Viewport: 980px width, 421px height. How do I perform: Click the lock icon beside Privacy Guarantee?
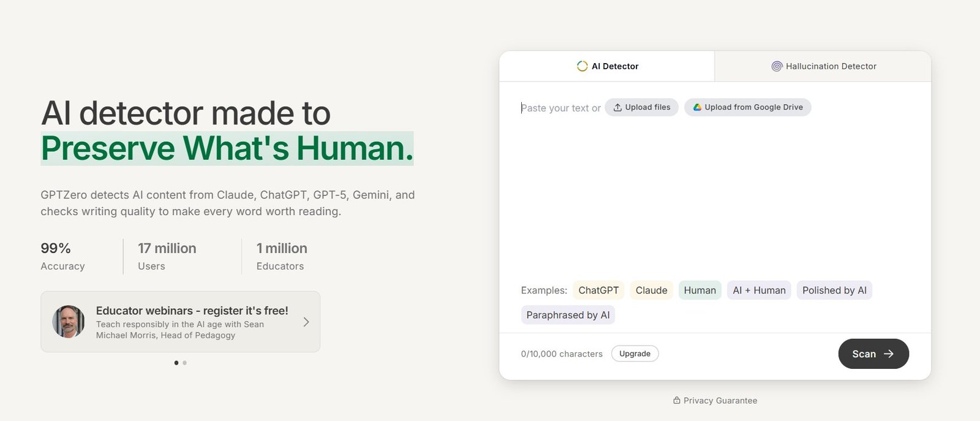tap(677, 400)
